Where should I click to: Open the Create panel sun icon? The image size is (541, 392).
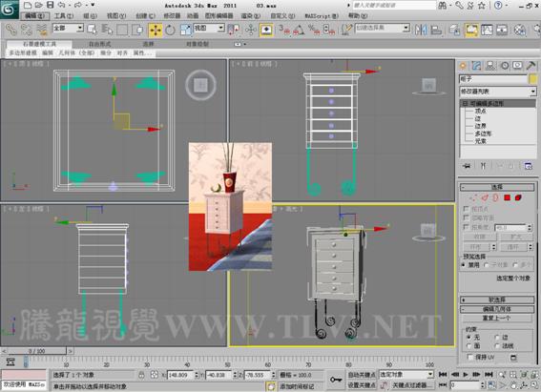[x=463, y=66]
